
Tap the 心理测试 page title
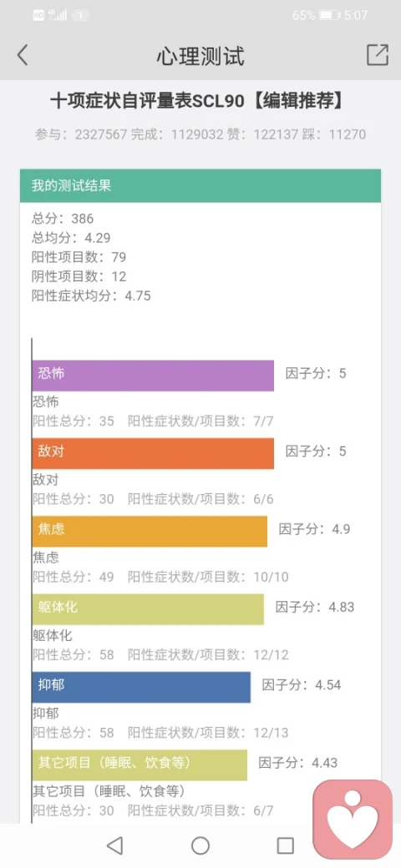point(200,56)
